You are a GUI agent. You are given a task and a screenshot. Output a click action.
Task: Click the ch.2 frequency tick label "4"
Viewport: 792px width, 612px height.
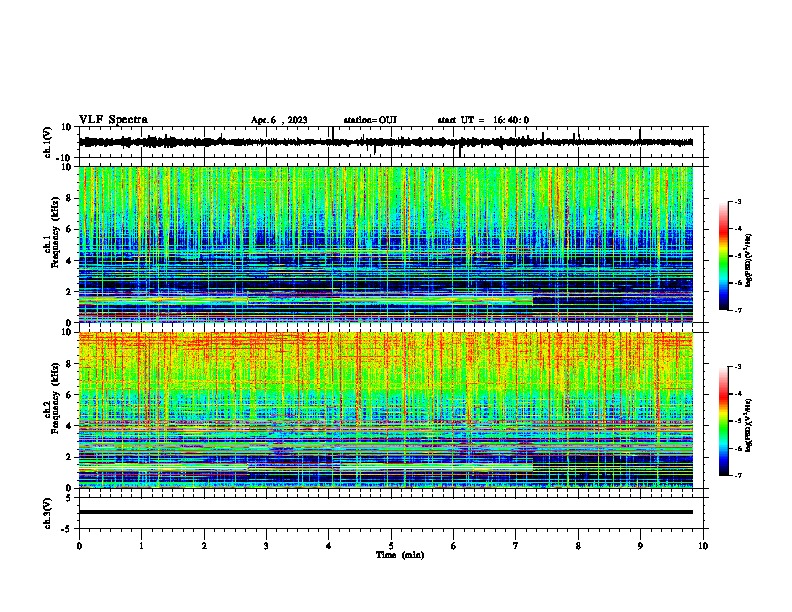pos(69,426)
